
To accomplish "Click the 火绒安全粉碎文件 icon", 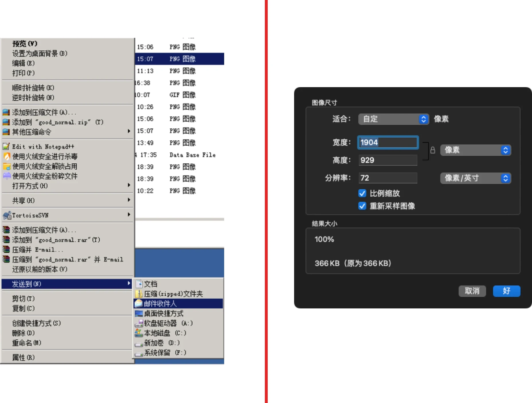I will (6, 176).
